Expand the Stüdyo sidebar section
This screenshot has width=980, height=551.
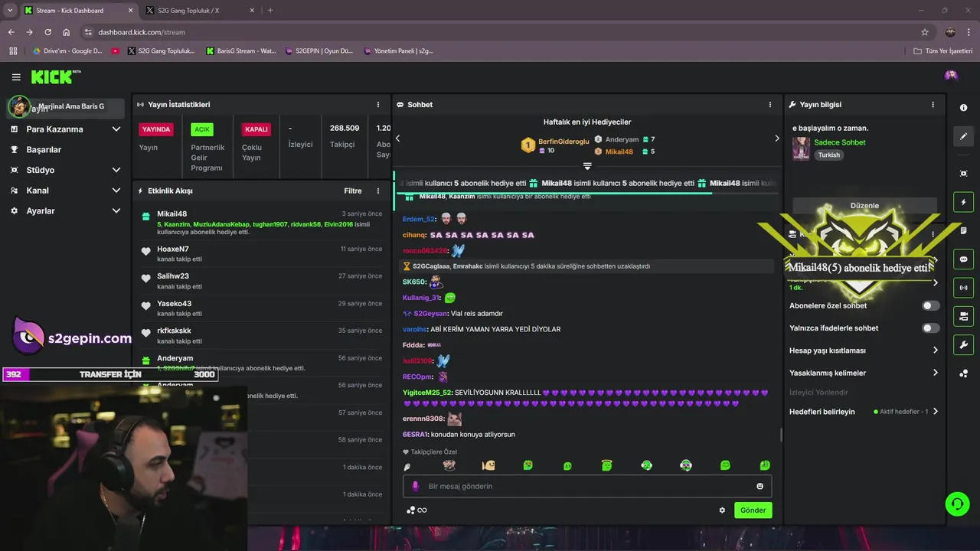coord(65,170)
